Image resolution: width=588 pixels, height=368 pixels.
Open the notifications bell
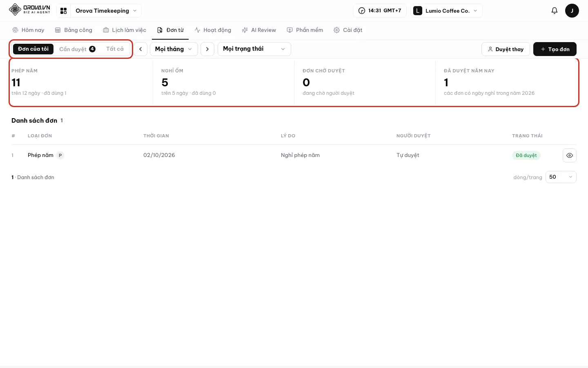tap(554, 11)
